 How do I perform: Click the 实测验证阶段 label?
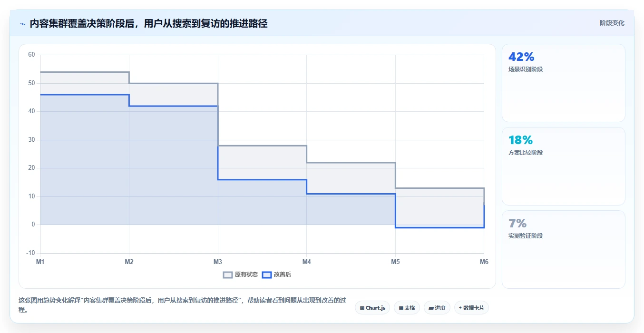pos(526,235)
